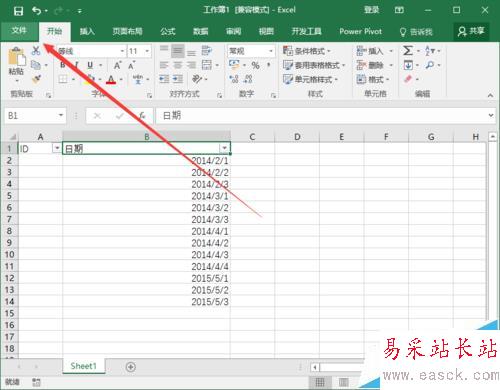Switch to the 数据 ribbon tab
500x390 pixels.
pyautogui.click(x=201, y=31)
